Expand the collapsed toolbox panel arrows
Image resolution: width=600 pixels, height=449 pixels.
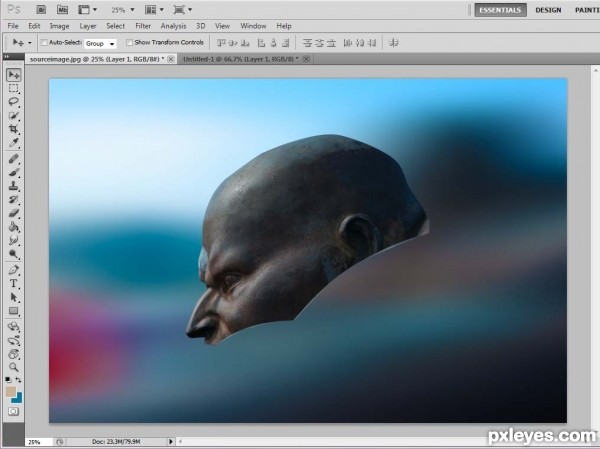coord(7,57)
